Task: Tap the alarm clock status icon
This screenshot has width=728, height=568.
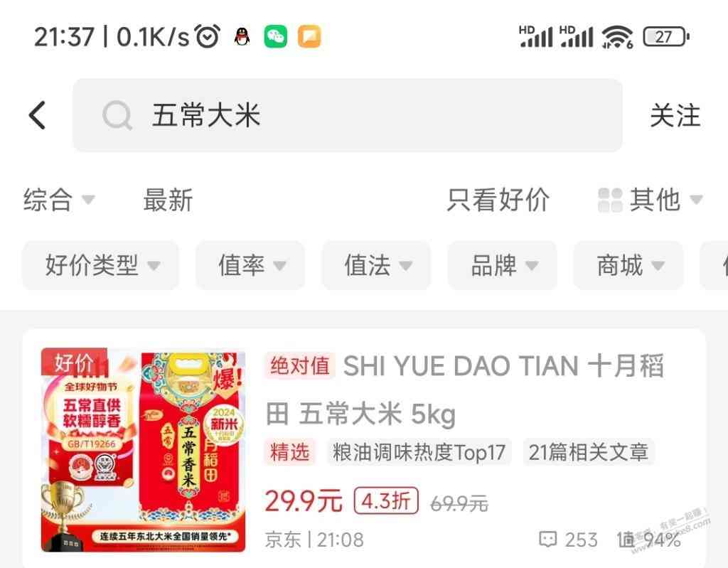Action: coord(207,36)
